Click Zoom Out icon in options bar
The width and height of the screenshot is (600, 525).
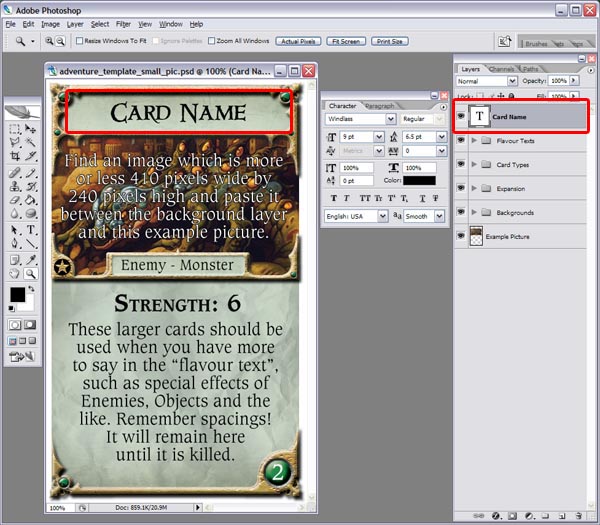(60, 41)
